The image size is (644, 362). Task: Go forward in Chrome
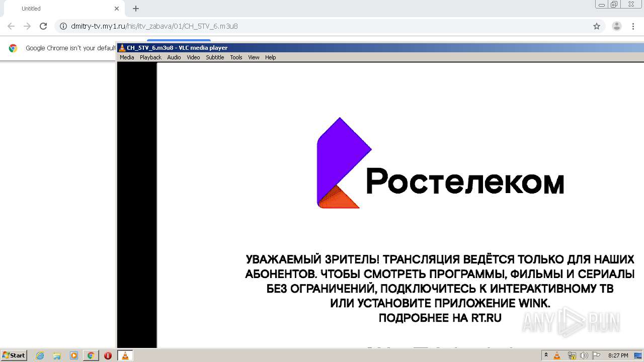tap(27, 26)
